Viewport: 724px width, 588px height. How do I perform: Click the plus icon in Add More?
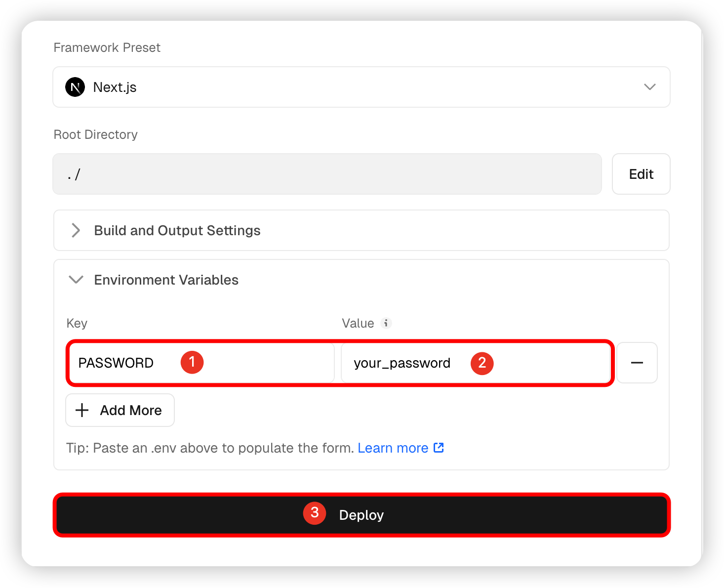pyautogui.click(x=82, y=410)
